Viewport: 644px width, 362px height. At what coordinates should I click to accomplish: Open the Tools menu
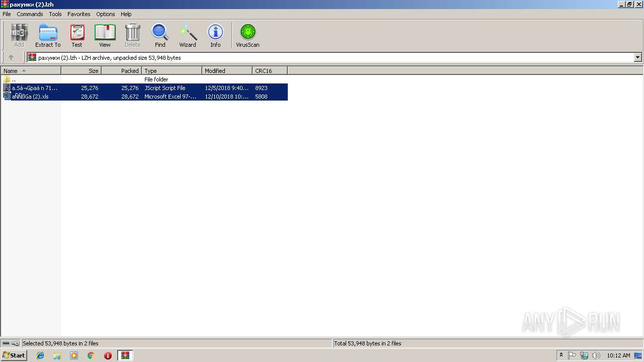coord(55,14)
